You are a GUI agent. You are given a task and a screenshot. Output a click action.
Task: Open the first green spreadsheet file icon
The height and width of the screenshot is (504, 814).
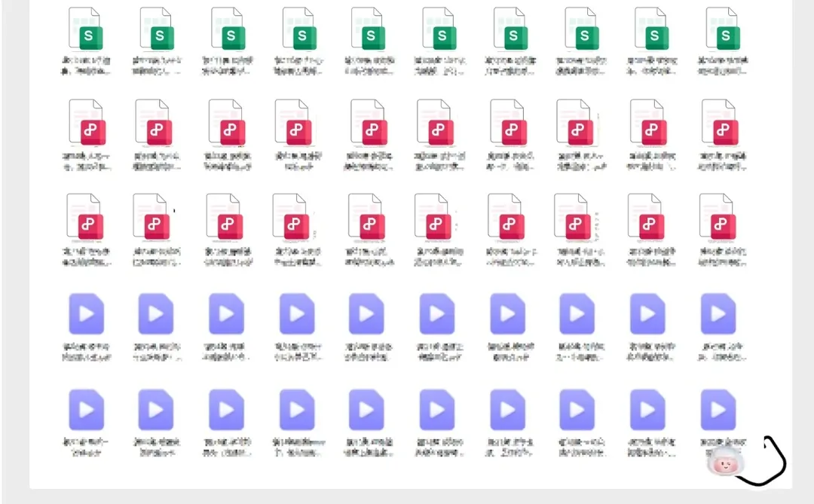pyautogui.click(x=86, y=29)
